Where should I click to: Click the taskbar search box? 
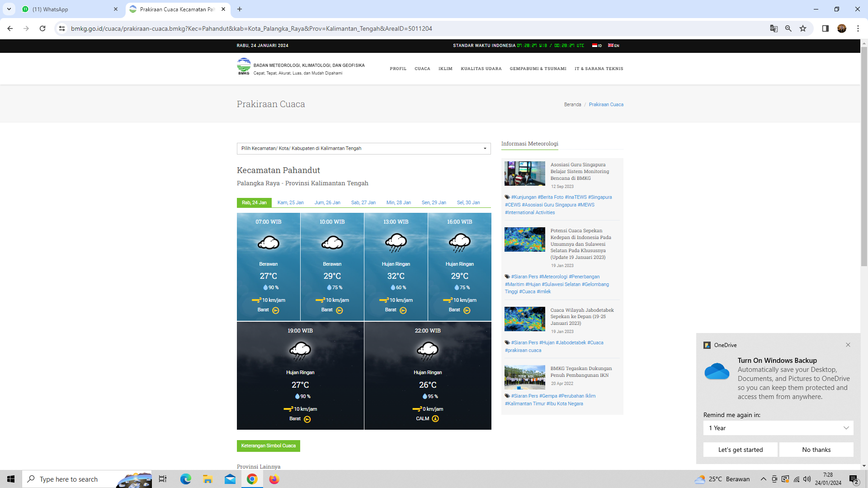pyautogui.click(x=87, y=479)
